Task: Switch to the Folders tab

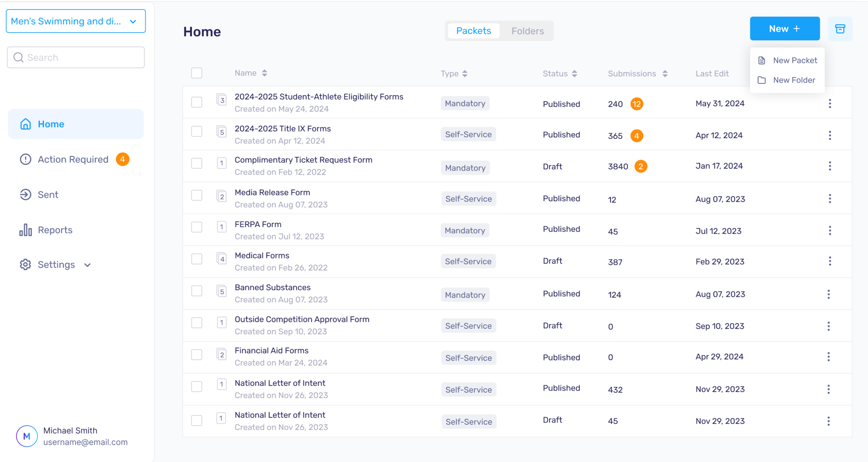Action: pos(527,31)
